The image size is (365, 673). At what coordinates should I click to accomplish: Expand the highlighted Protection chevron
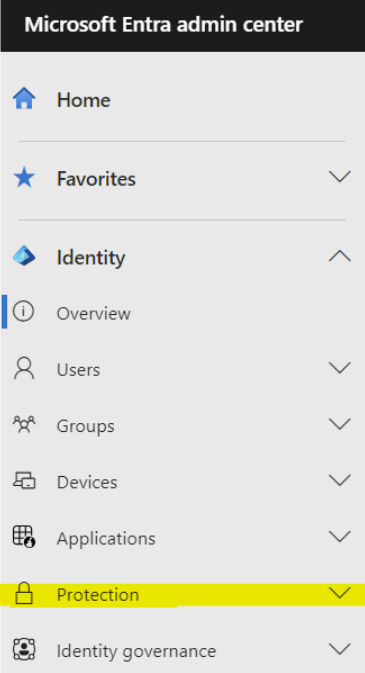coord(340,593)
